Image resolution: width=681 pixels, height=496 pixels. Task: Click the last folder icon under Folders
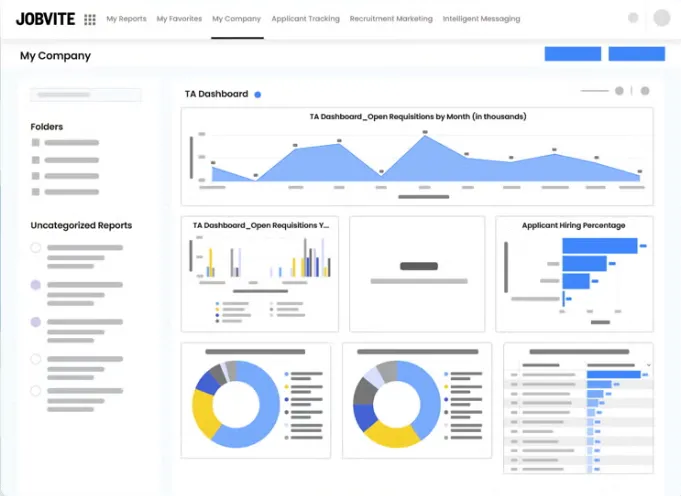click(36, 191)
